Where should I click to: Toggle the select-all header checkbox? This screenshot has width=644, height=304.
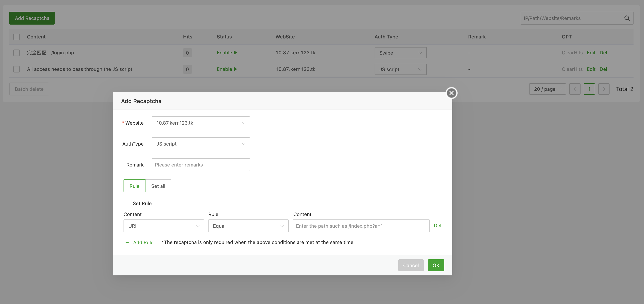[x=17, y=37]
